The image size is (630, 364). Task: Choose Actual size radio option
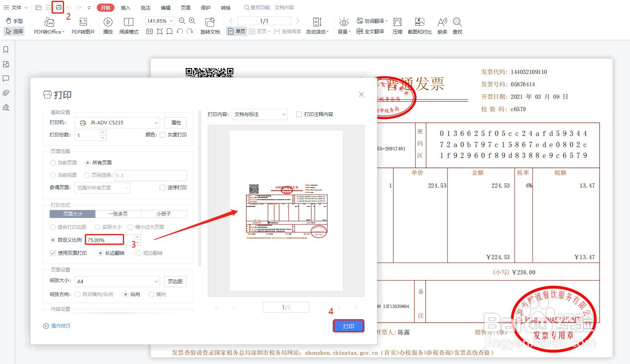(x=98, y=227)
